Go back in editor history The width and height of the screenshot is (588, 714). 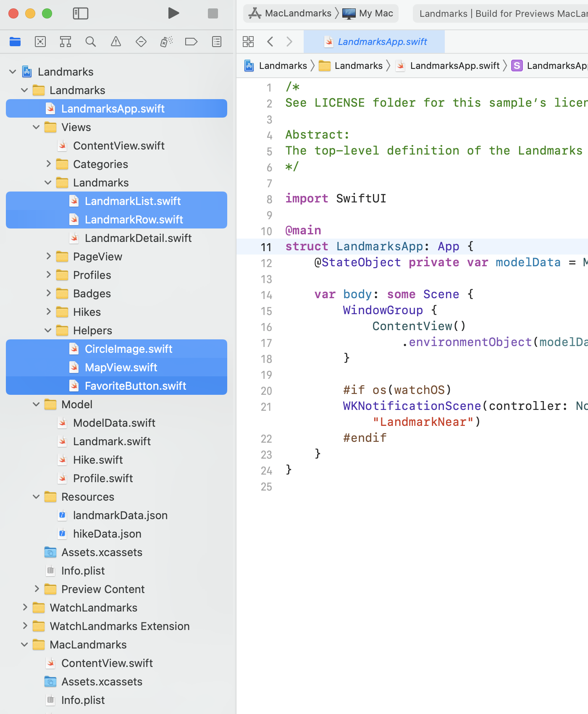[x=270, y=42]
